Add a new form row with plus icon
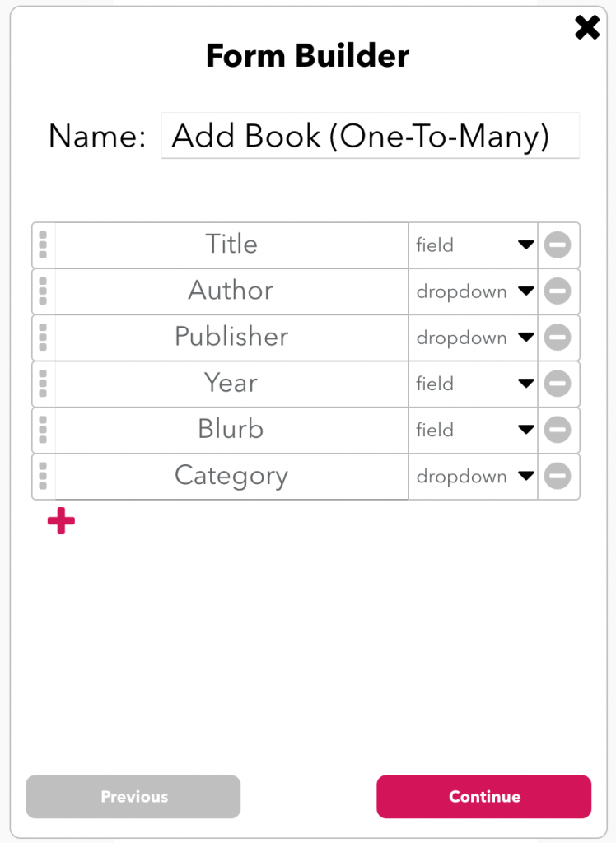The width and height of the screenshot is (616, 843). click(61, 521)
